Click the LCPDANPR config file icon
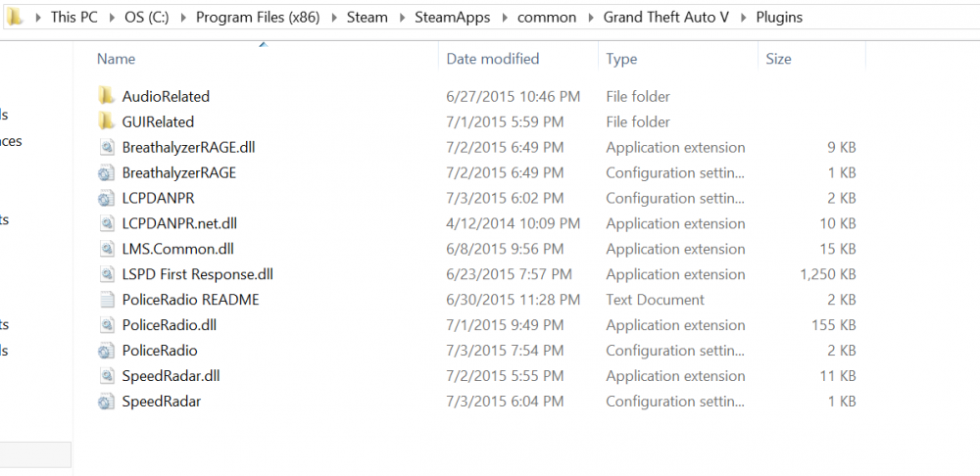Viewport: 980px width, 476px height. (106, 199)
